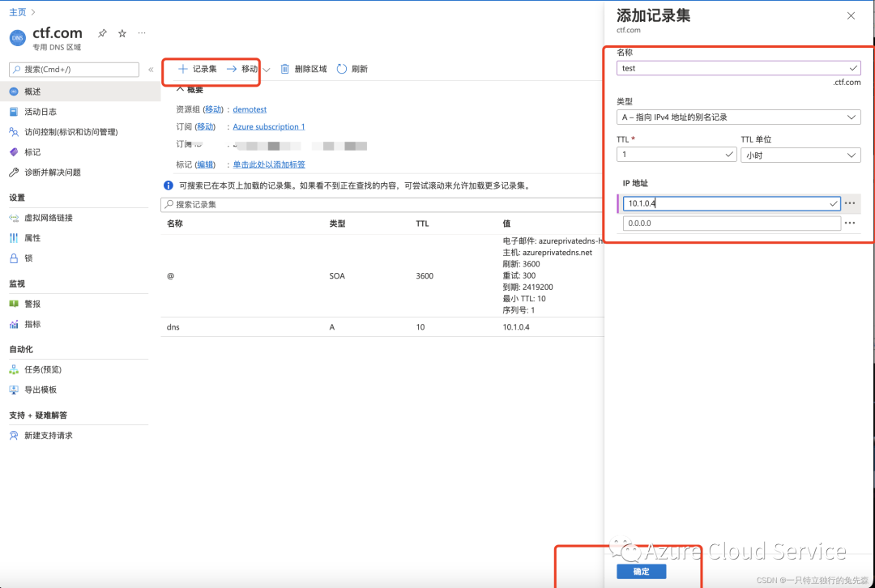Confirm with the OK button

pyautogui.click(x=641, y=571)
